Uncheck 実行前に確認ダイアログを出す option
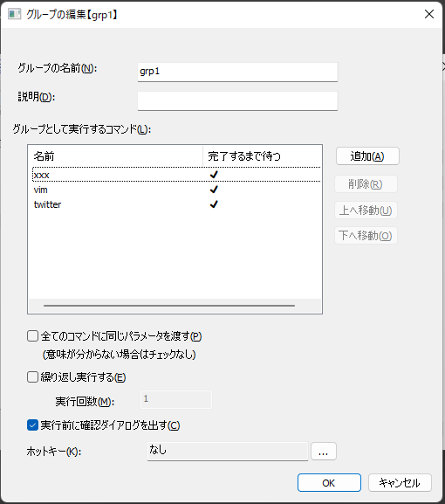445x504 pixels. click(33, 425)
